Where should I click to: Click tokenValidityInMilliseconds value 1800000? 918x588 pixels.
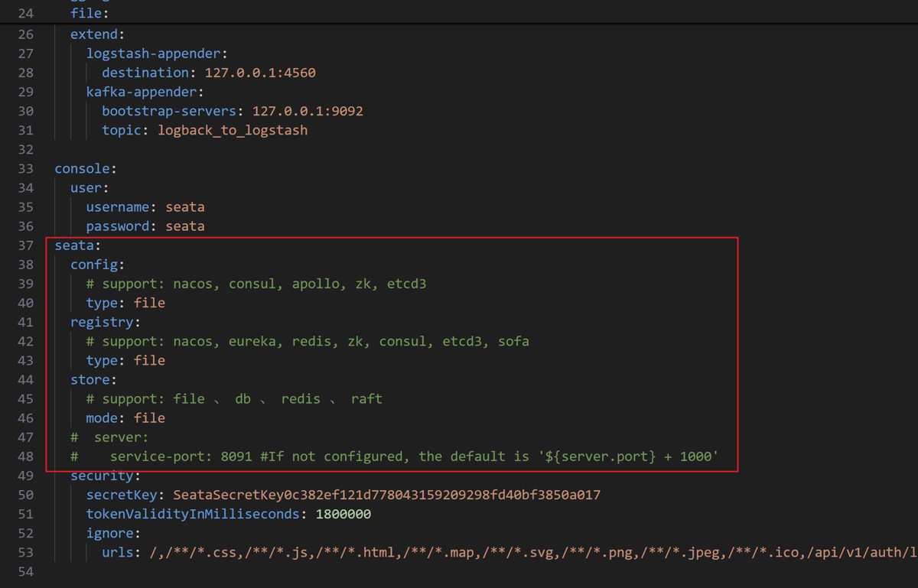coord(343,514)
